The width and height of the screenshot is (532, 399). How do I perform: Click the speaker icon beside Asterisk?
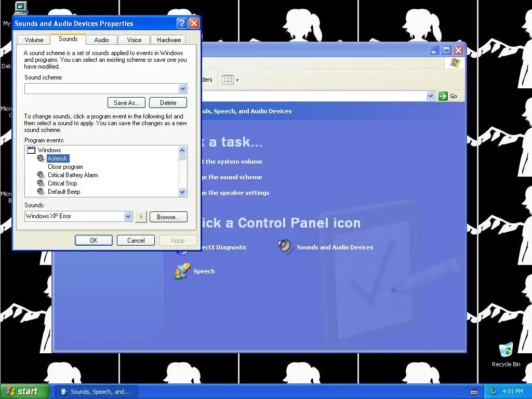[41, 158]
